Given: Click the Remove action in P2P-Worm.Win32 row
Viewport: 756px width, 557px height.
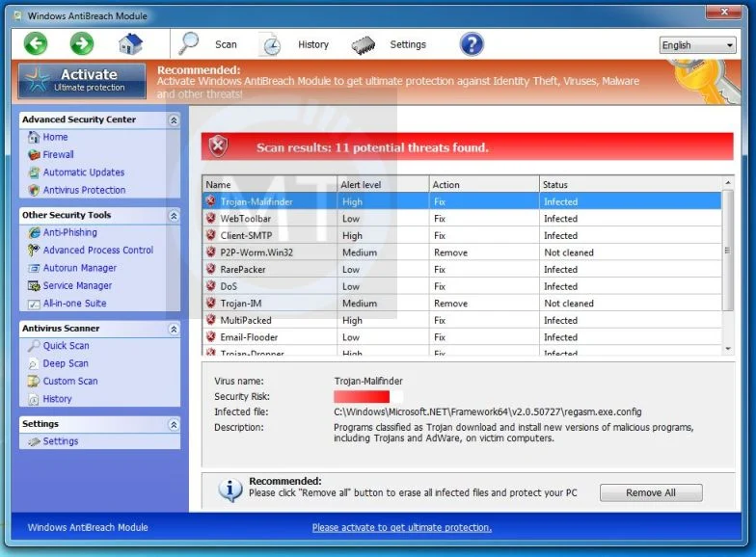Looking at the screenshot, I should pos(451,252).
